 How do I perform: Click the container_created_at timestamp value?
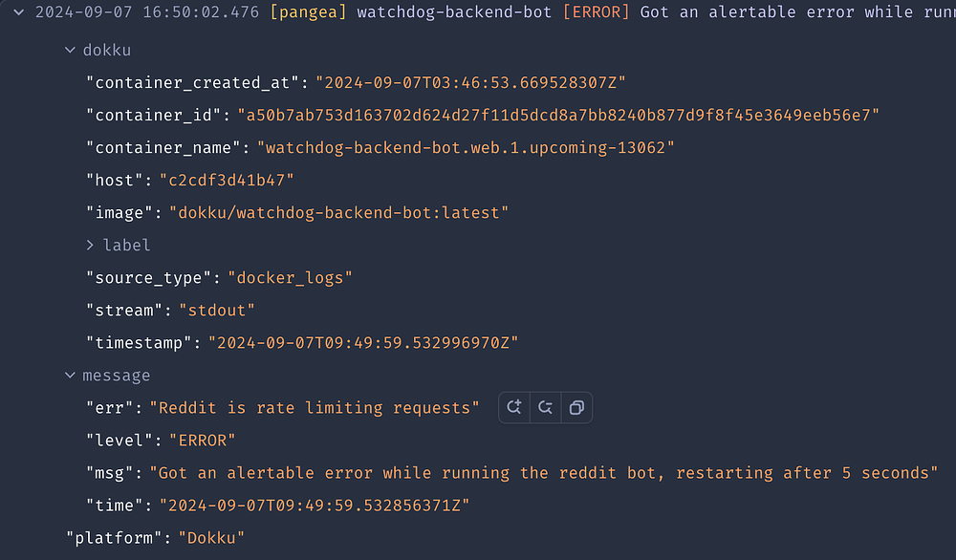[x=470, y=83]
